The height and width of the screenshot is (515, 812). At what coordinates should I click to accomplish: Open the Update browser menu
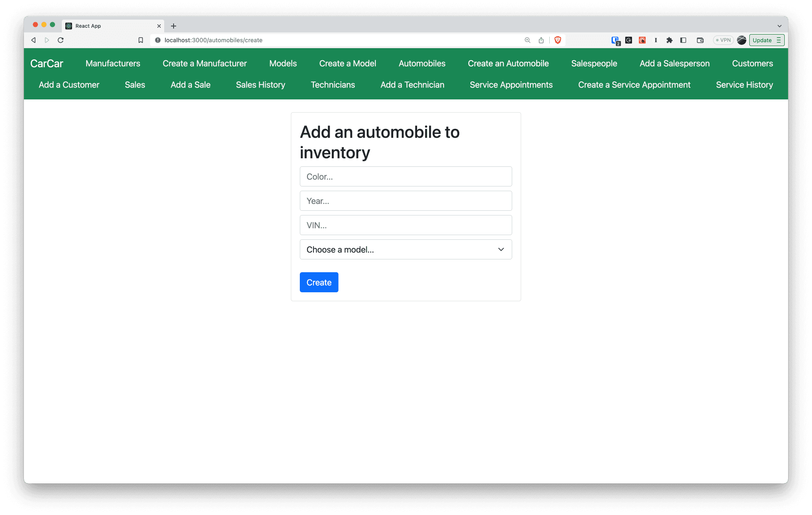(767, 40)
